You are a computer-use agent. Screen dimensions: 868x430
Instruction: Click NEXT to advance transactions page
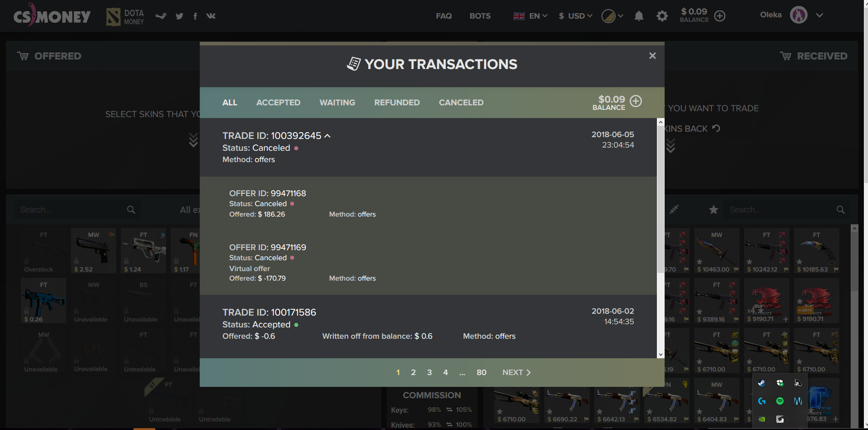517,372
